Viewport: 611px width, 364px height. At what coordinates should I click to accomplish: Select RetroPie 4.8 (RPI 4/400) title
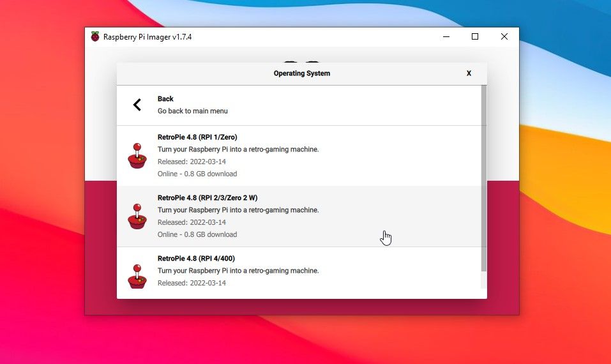196,259
